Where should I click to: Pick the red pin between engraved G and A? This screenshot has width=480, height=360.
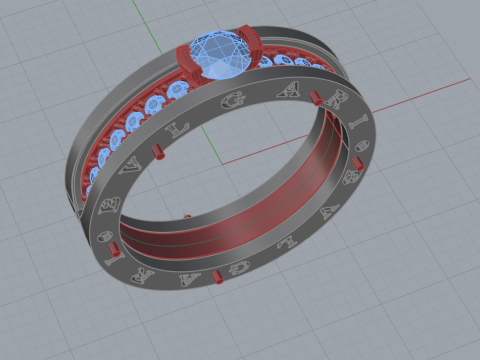point(217,277)
